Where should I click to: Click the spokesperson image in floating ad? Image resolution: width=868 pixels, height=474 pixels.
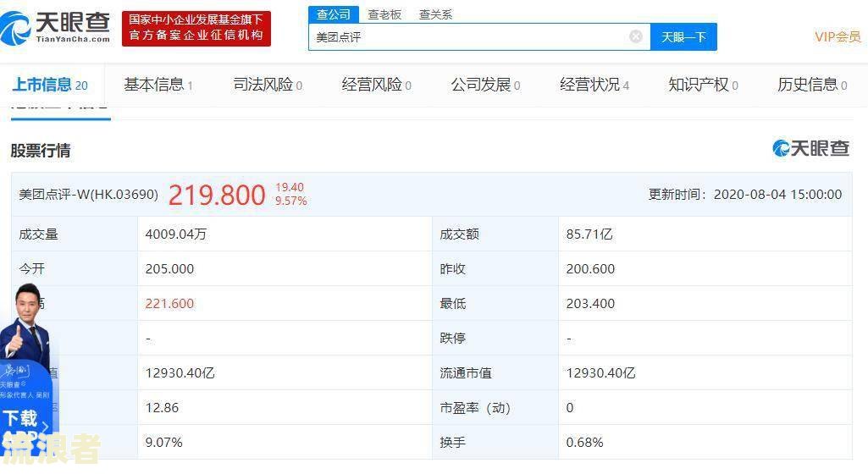tap(25, 323)
